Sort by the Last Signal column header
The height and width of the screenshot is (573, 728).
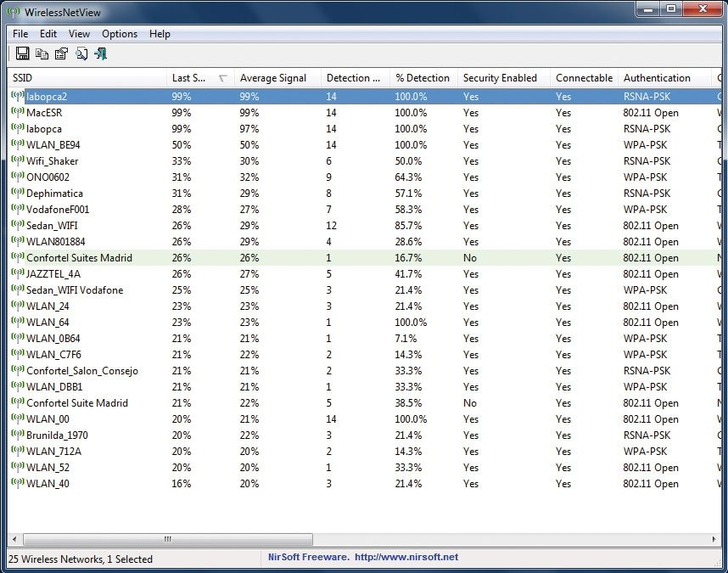pyautogui.click(x=200, y=77)
